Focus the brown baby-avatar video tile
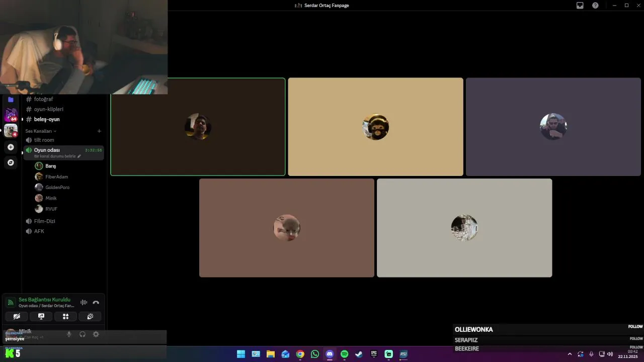The width and height of the screenshot is (644, 362). 287,228
